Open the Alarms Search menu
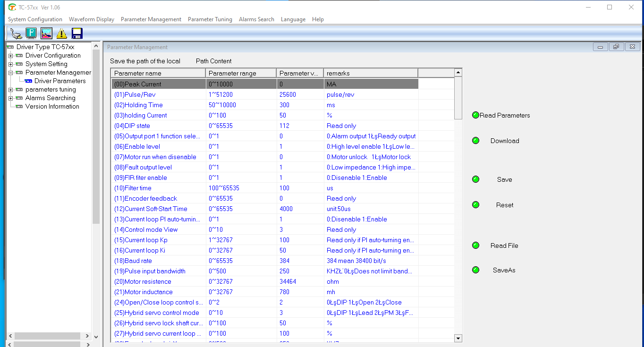The width and height of the screenshot is (644, 347). pyautogui.click(x=256, y=19)
